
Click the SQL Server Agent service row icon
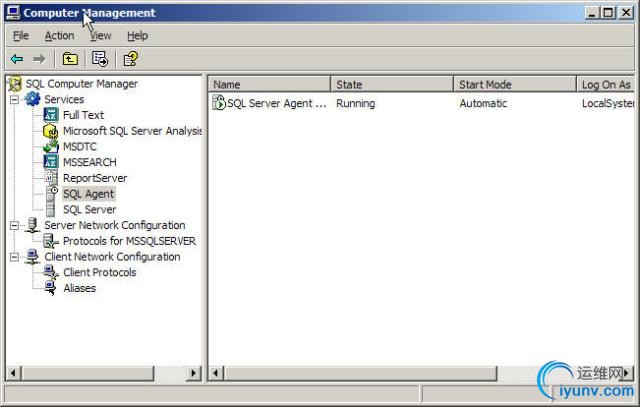click(219, 103)
